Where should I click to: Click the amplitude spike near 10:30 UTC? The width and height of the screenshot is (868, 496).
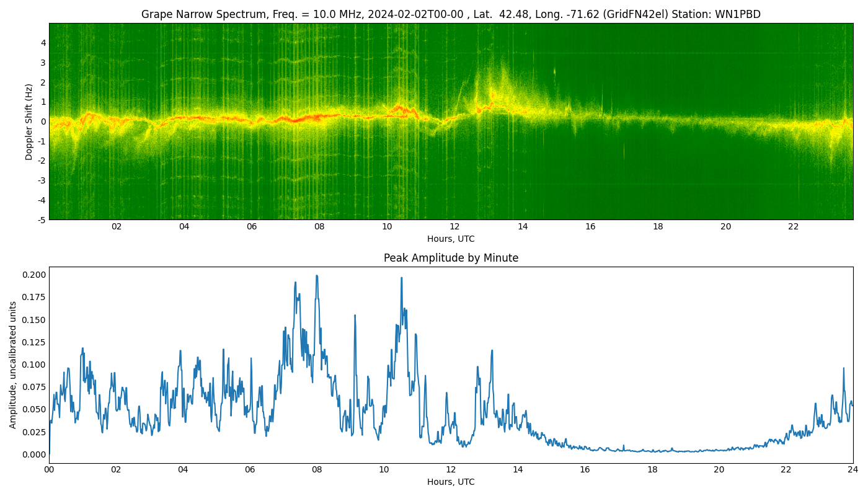(x=401, y=278)
